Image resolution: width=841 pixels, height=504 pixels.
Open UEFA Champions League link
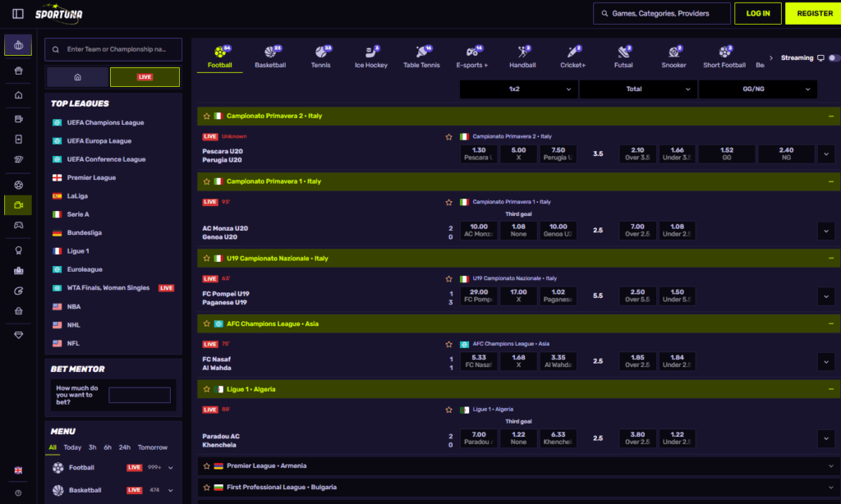105,122
